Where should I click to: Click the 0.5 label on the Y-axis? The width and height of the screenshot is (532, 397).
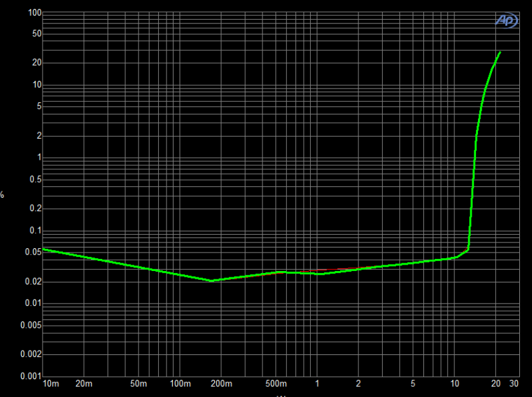pos(36,179)
